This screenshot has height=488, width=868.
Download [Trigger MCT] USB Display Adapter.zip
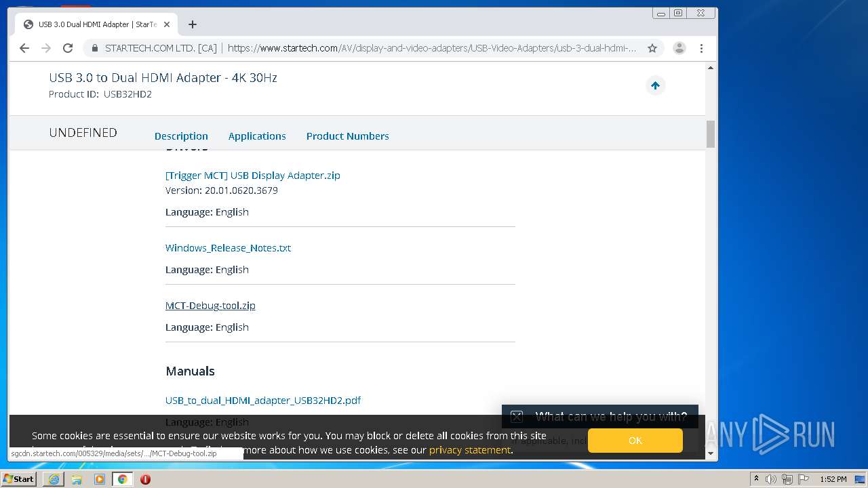tap(253, 175)
